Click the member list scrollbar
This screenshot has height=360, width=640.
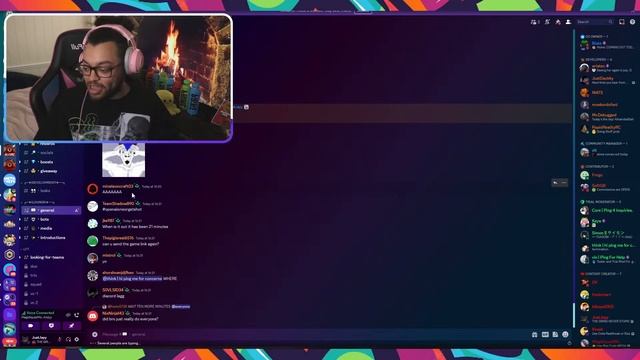(x=573, y=315)
